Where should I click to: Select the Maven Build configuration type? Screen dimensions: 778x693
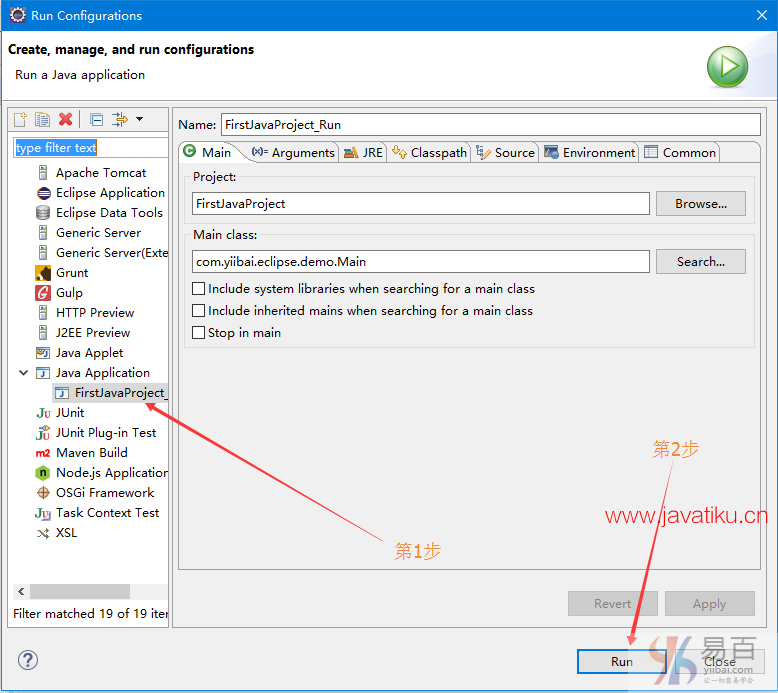(91, 453)
